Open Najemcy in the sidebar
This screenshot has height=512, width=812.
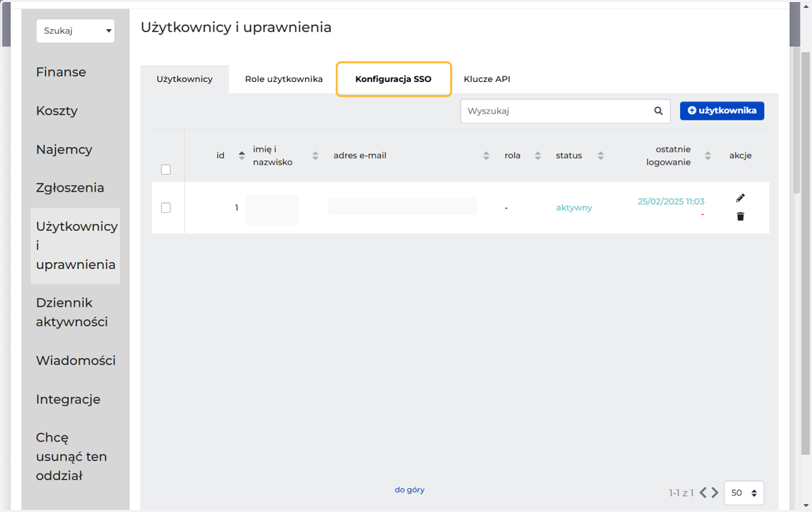(64, 149)
